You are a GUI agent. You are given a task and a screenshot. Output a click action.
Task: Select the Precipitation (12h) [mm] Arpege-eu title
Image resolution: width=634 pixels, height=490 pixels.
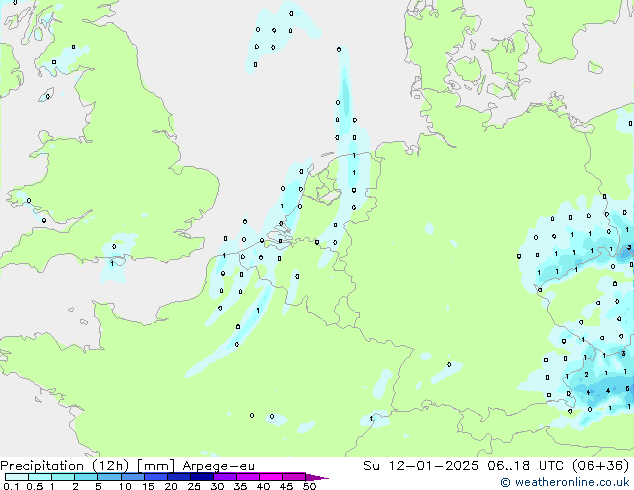pos(127,466)
